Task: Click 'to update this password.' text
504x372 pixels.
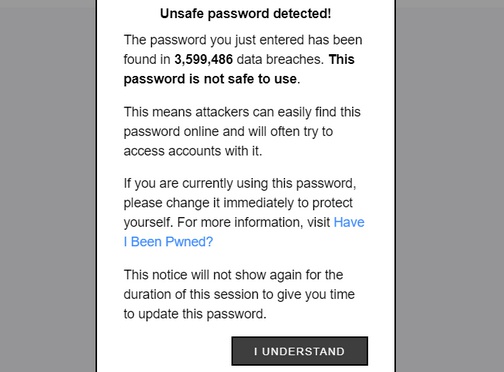Action: (195, 314)
